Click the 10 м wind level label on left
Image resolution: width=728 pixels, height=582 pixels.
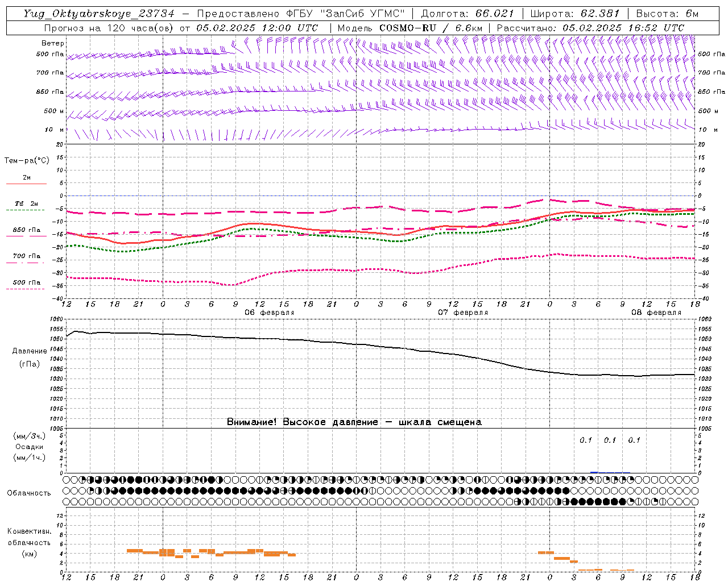pyautogui.click(x=55, y=130)
